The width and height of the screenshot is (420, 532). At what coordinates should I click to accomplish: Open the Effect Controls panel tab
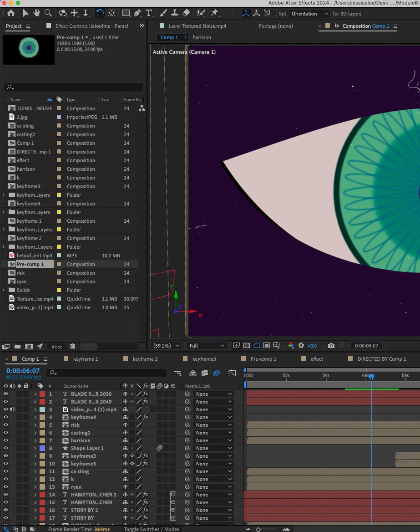tap(91, 26)
